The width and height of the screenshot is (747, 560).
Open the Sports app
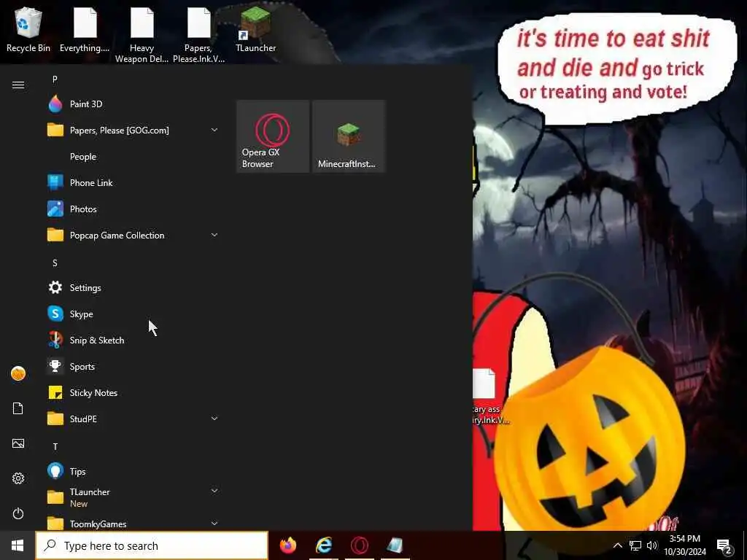(x=133, y=366)
